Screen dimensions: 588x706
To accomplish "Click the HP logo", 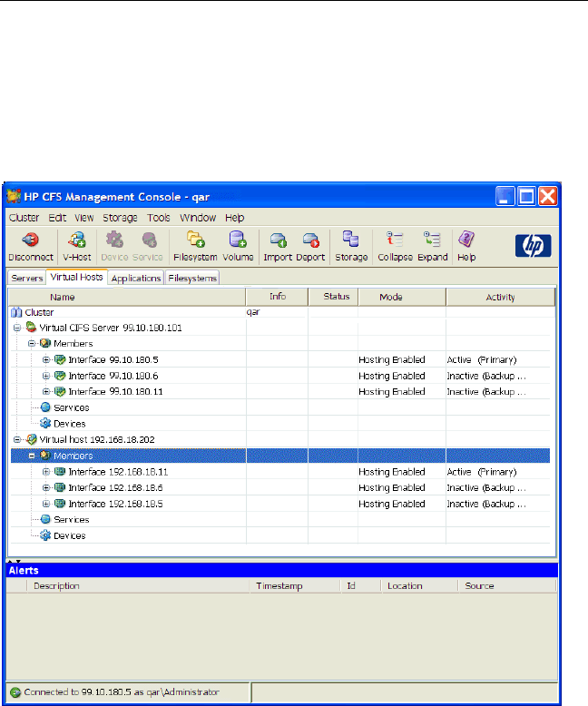I will tap(533, 246).
